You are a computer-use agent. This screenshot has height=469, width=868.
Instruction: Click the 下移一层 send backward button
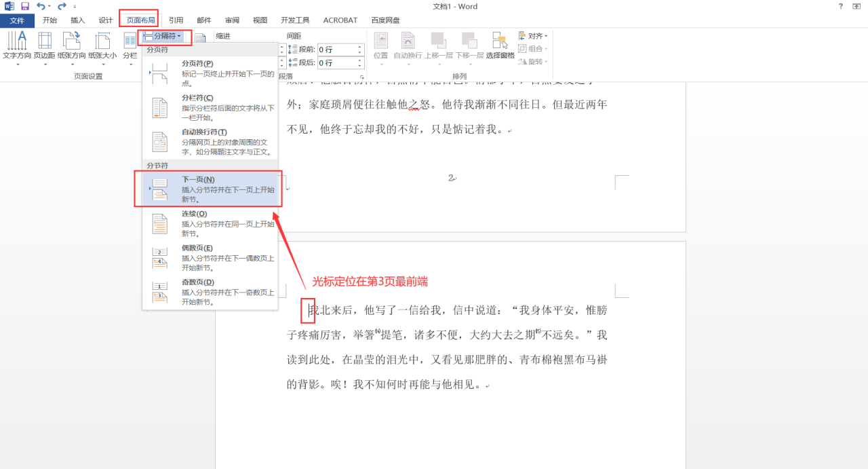(x=469, y=49)
